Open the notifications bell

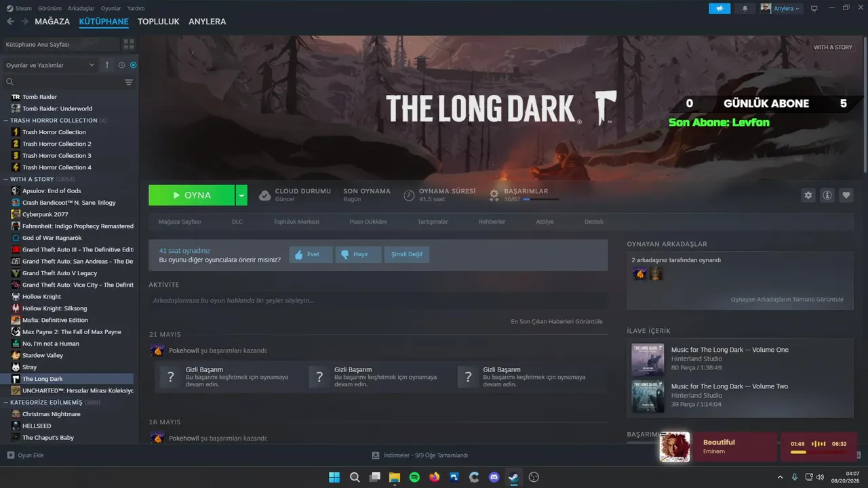pyautogui.click(x=745, y=9)
